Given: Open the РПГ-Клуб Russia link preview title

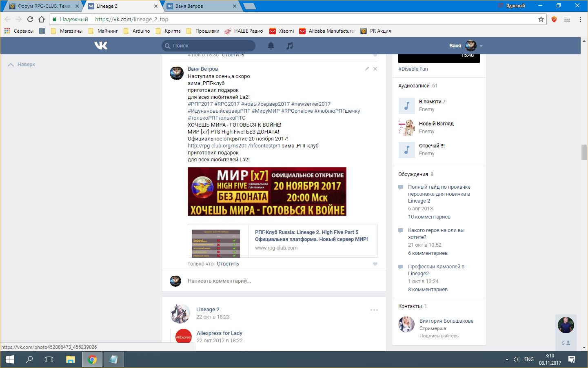Looking at the screenshot, I should (x=311, y=236).
